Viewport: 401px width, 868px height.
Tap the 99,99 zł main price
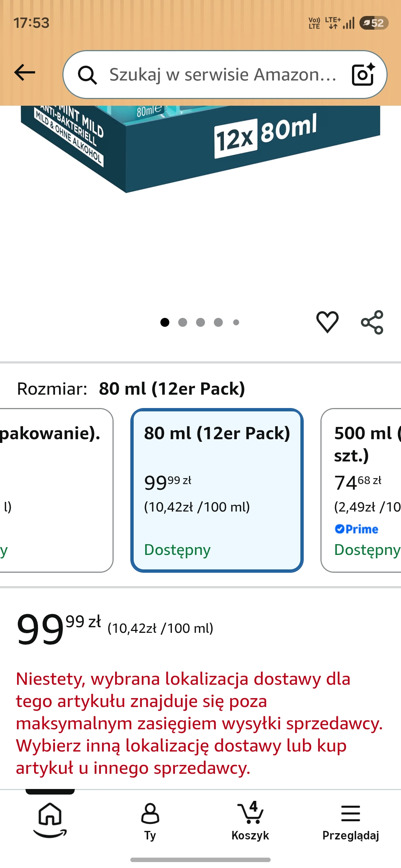[x=59, y=628]
